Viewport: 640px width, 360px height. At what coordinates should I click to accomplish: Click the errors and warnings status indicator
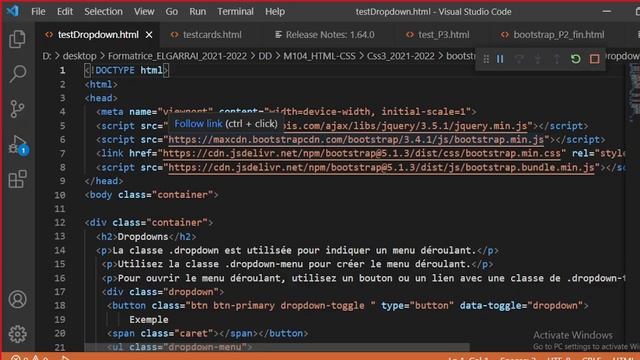29,358
